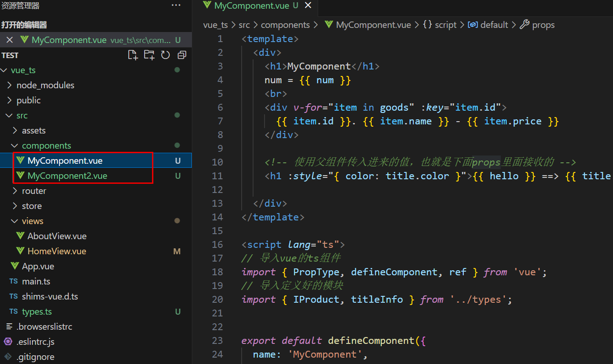The height and width of the screenshot is (364, 613).
Task: Click line number 23 in the editor gutter
Action: [x=217, y=341]
